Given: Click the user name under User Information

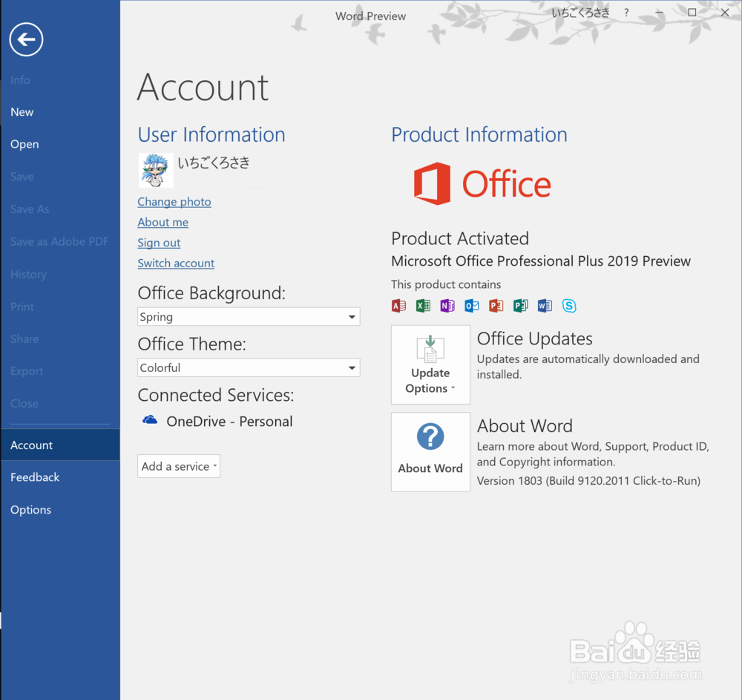Looking at the screenshot, I should [214, 163].
